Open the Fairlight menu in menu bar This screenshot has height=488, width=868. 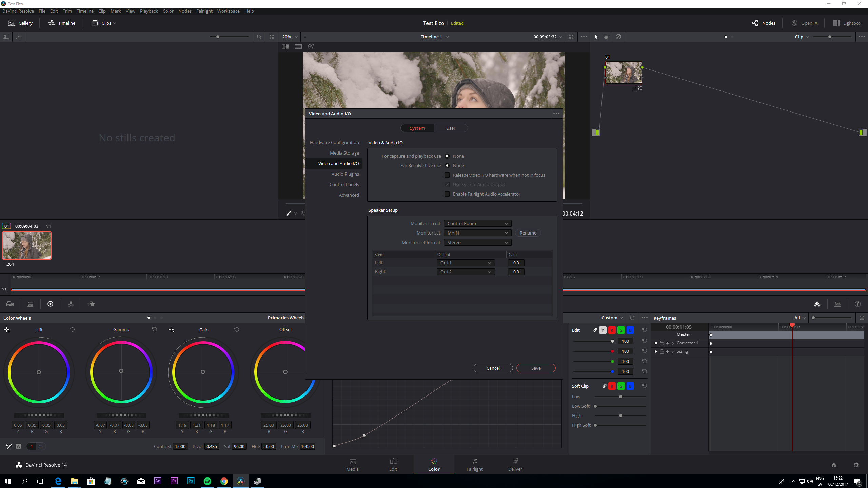point(204,11)
